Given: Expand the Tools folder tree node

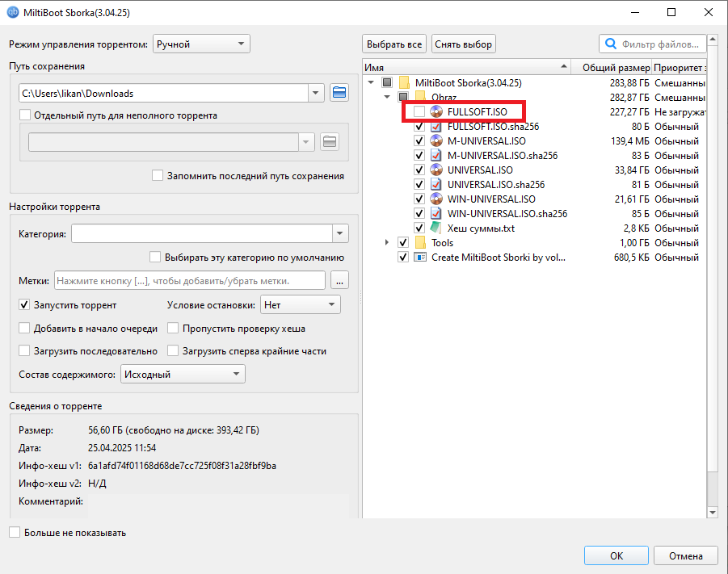Looking at the screenshot, I should pos(387,242).
